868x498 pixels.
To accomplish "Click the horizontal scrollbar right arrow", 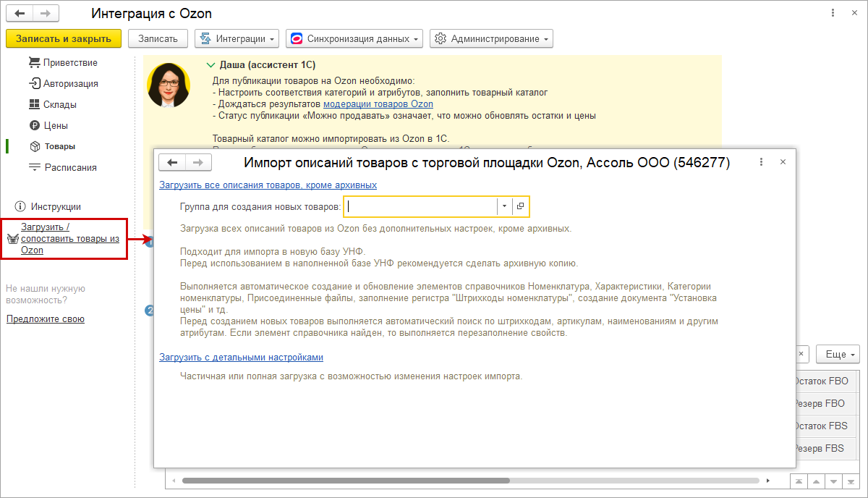I will pos(767,480).
